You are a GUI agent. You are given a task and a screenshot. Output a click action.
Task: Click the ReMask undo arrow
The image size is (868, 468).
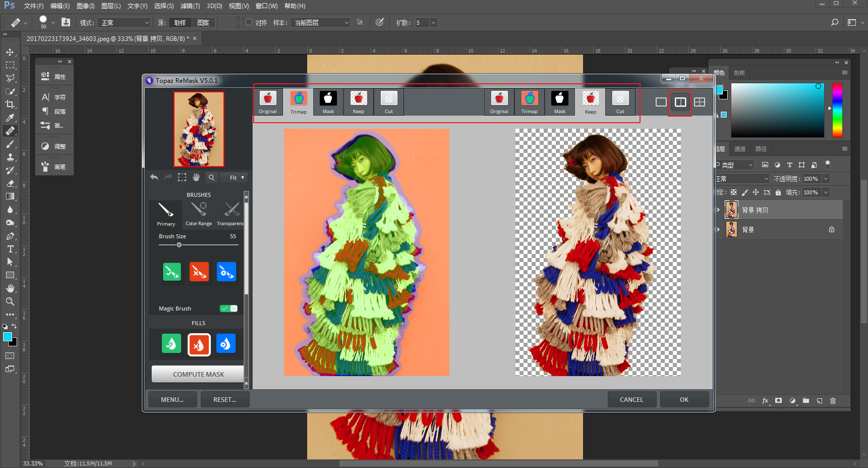[154, 177]
